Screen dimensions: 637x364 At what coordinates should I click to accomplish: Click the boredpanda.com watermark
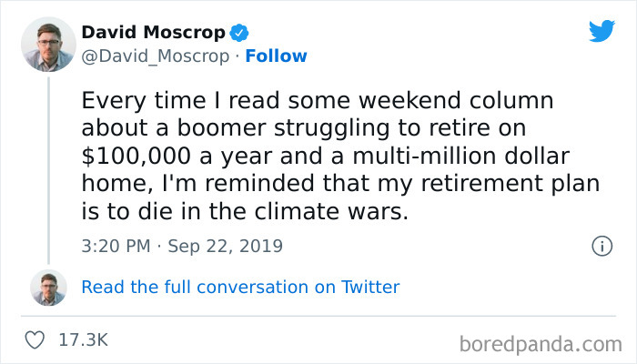click(x=540, y=343)
